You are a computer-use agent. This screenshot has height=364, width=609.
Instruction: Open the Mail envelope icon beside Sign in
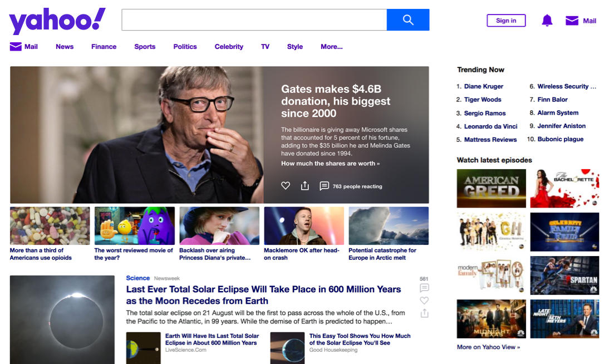pos(572,21)
